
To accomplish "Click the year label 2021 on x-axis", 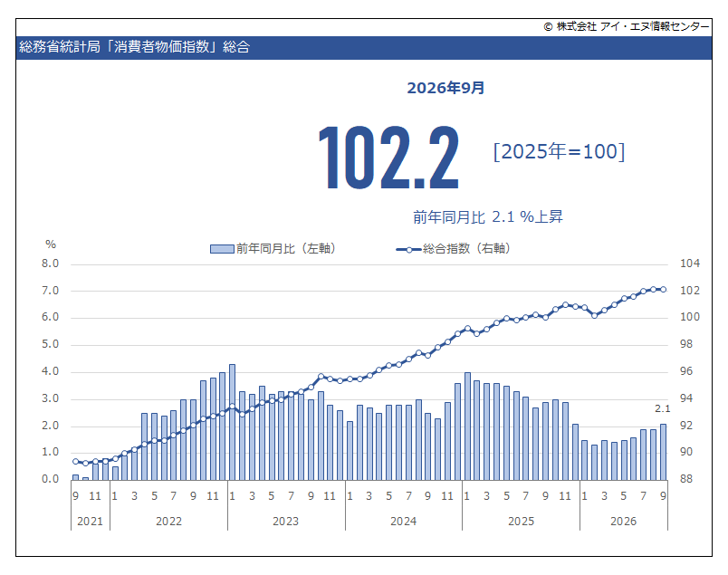I will pyautogui.click(x=90, y=522).
